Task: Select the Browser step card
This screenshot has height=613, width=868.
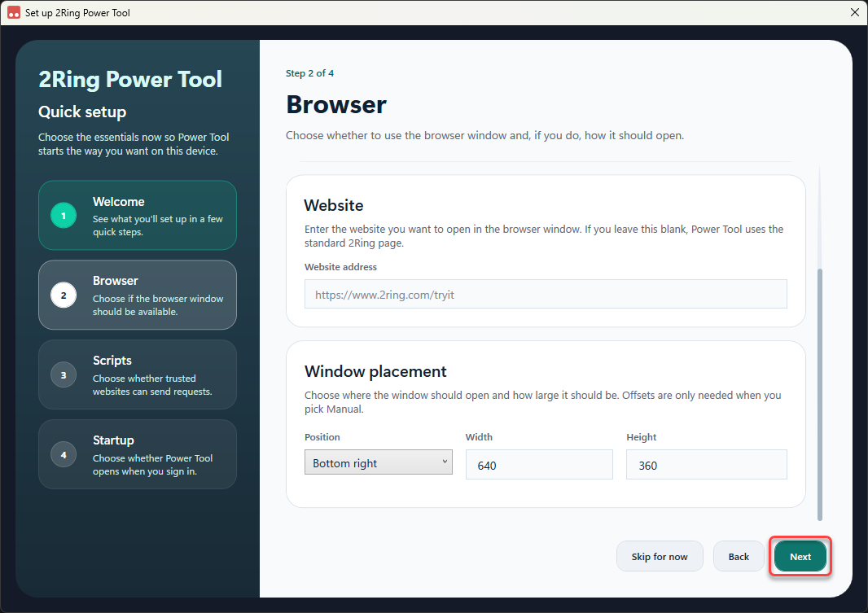Action: (138, 295)
